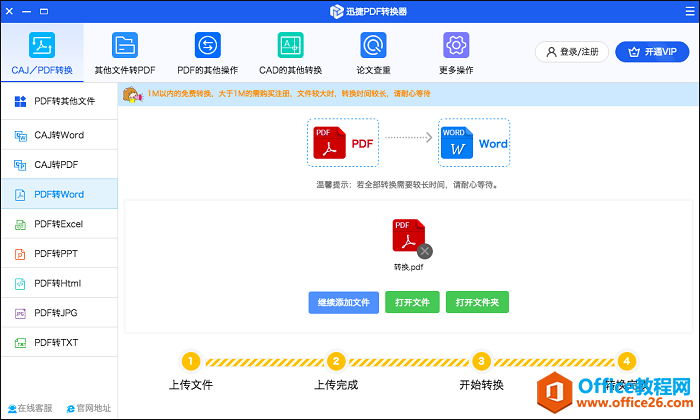Select PDF转JPG in the sidebar
This screenshot has width=700, height=420.
pos(58,313)
